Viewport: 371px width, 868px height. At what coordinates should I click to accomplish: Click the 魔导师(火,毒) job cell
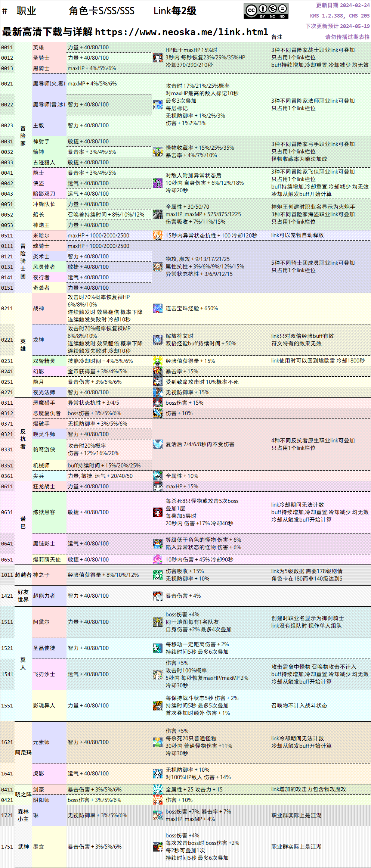49,84
